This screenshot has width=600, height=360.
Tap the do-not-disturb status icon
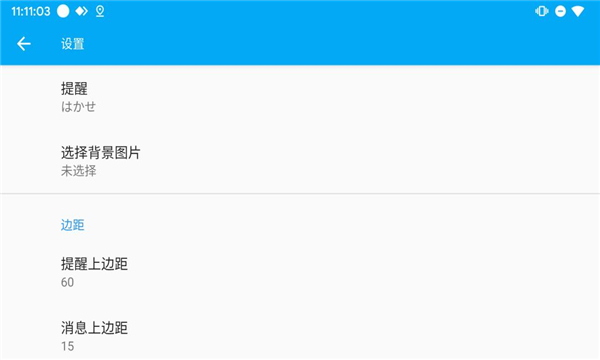[x=560, y=11]
